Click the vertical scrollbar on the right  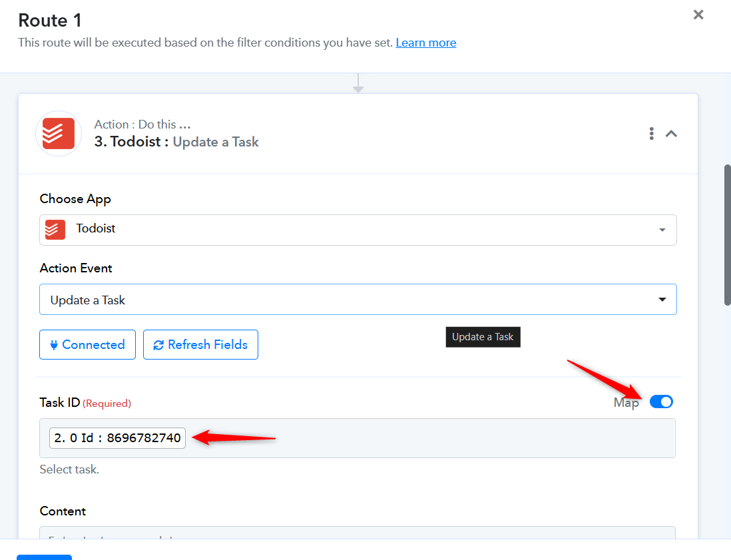point(727,235)
